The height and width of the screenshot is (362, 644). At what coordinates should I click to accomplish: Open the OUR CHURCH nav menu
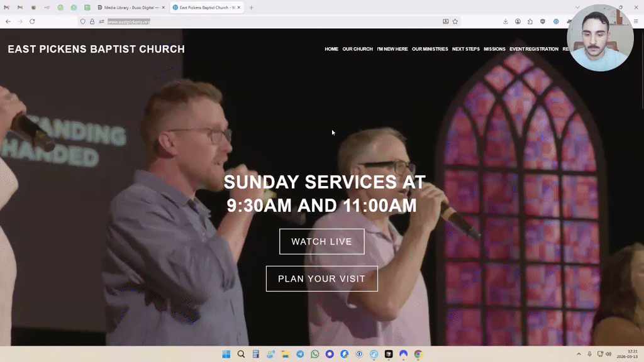358,49
